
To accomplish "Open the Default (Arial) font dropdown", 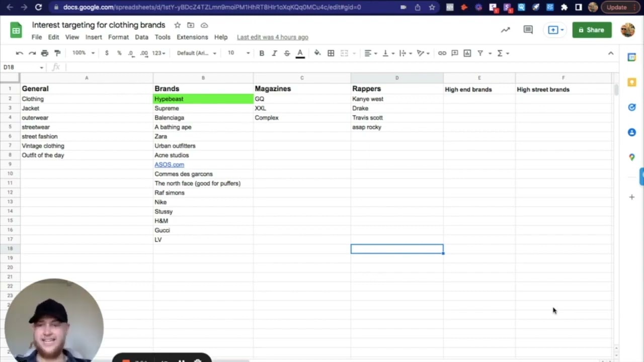I will click(x=197, y=53).
